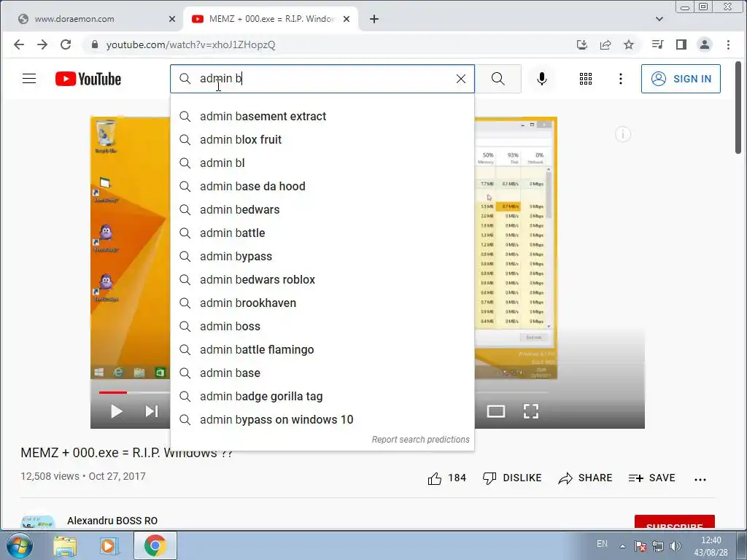
Task: Open the tab search dropdown chevron
Action: (x=659, y=19)
